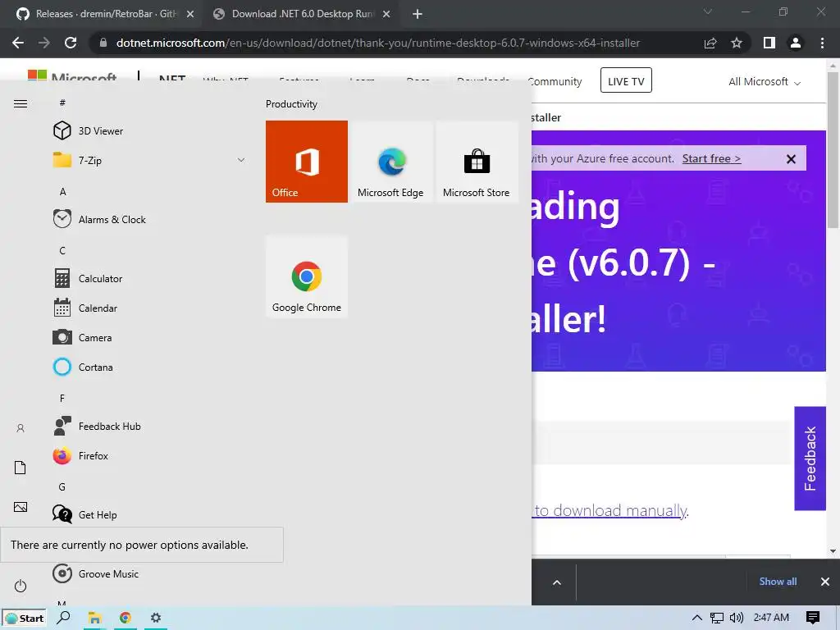The image size is (840, 630).
Task: Select the Productivity group heading
Action: click(291, 104)
